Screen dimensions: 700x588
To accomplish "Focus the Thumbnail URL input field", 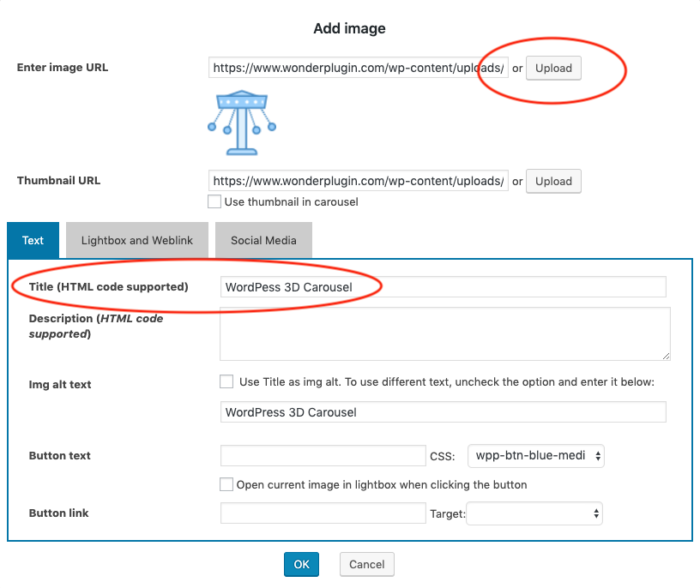I will click(358, 181).
